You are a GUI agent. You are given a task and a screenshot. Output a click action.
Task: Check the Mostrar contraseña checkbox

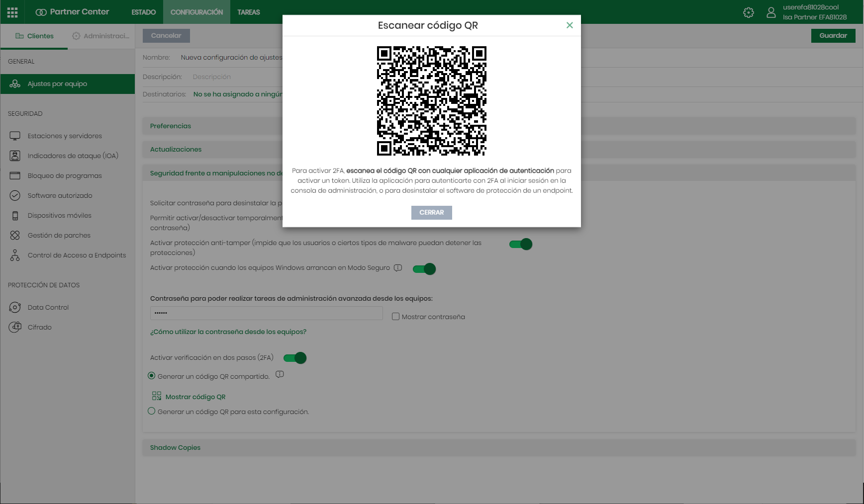click(396, 317)
